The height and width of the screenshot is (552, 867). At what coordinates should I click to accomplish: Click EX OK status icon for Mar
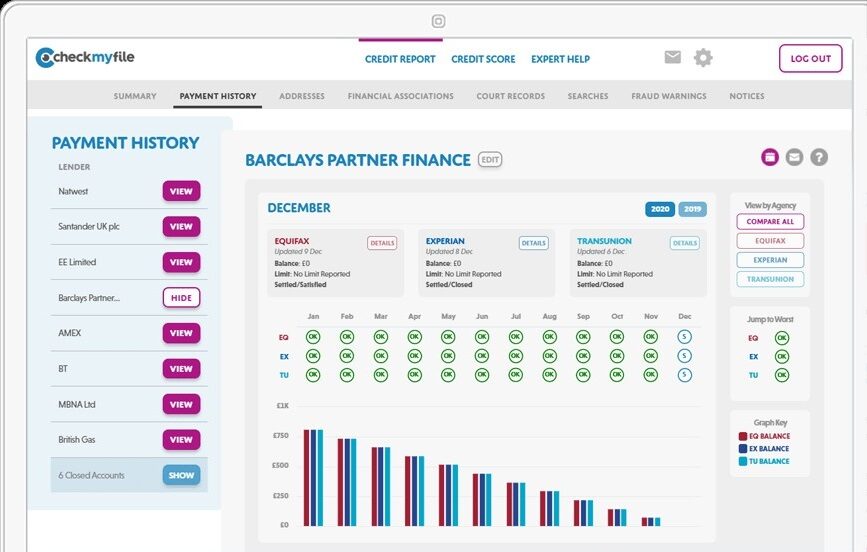(x=380, y=356)
